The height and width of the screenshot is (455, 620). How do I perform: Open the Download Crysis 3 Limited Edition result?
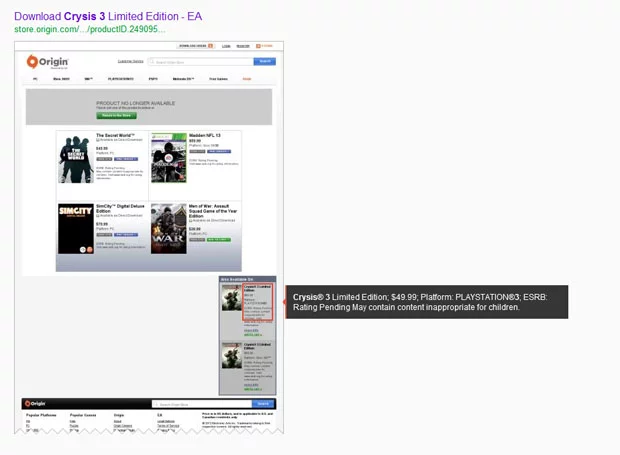(108, 16)
